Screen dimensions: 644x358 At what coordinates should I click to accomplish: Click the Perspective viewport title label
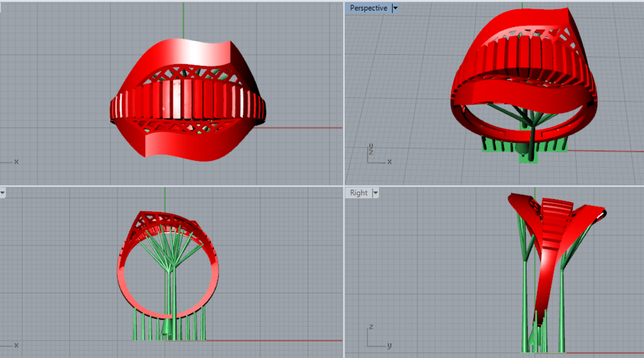point(368,8)
